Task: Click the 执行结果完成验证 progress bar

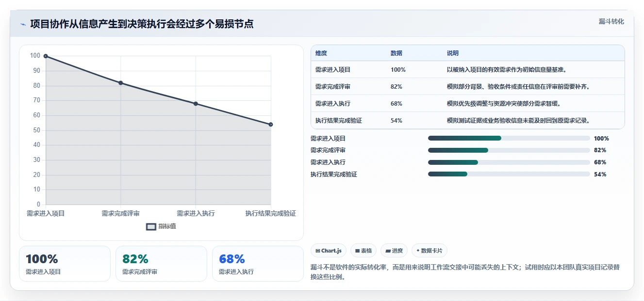Action: [509, 174]
